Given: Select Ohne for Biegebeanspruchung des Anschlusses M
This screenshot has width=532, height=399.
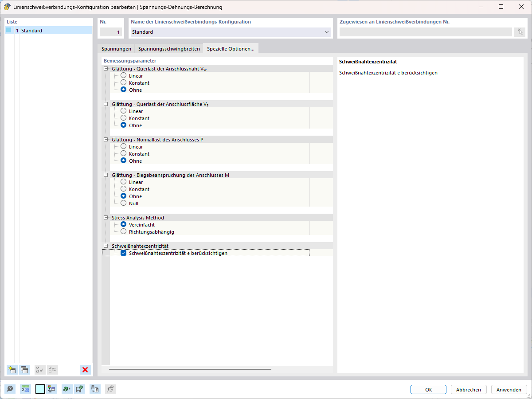Looking at the screenshot, I should click(x=123, y=196).
